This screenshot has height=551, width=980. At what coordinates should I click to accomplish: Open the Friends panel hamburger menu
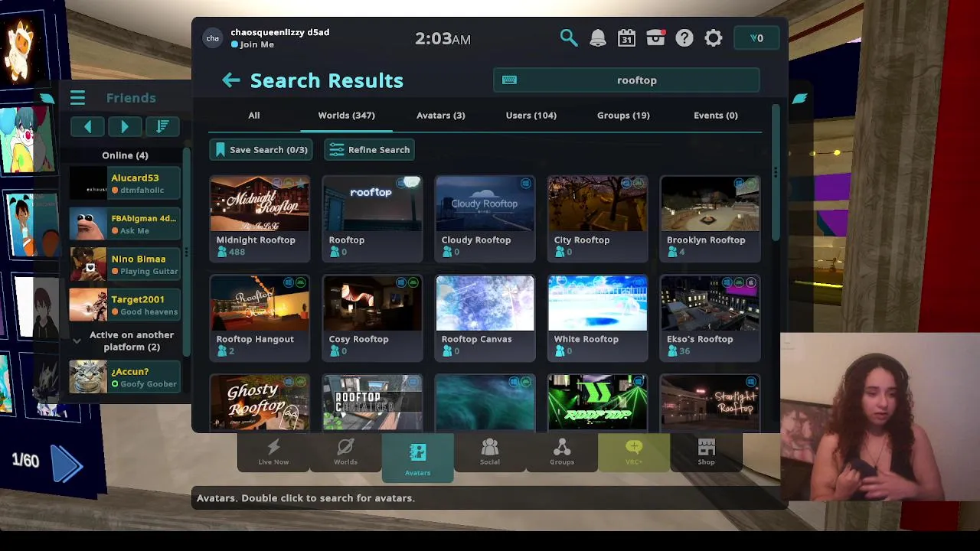coord(77,98)
